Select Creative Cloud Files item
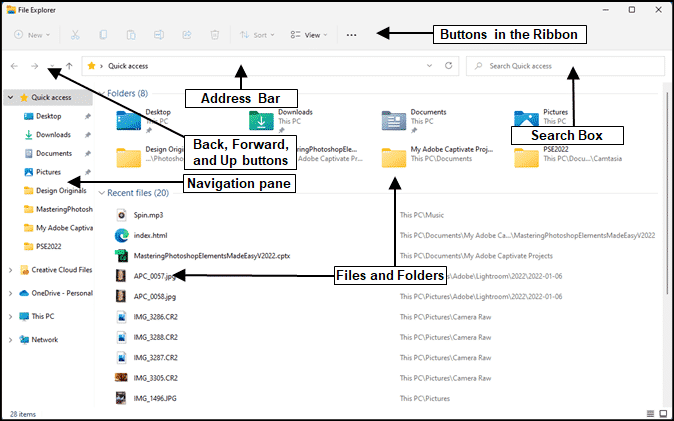 pos(61,270)
